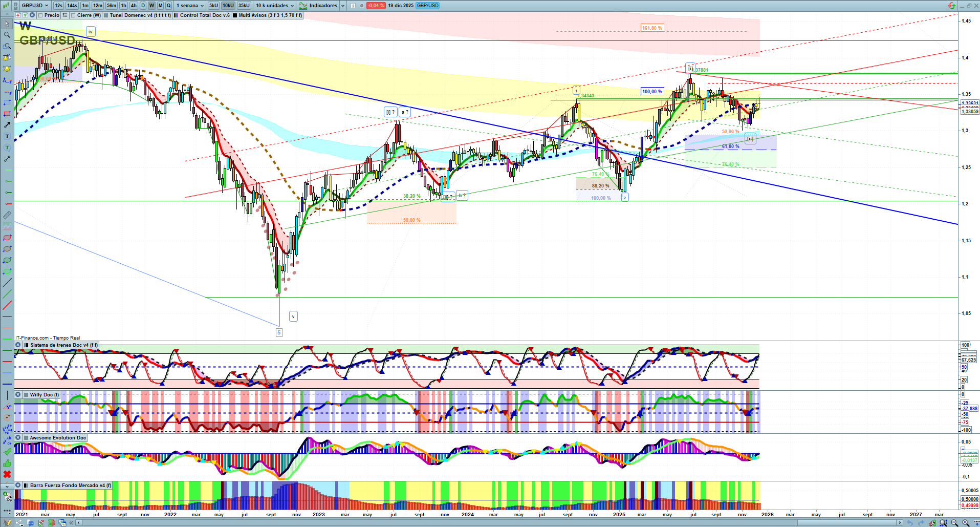Click the pencil drawing icon at bottom-left
This screenshot has height=527, width=980.
click(7, 523)
